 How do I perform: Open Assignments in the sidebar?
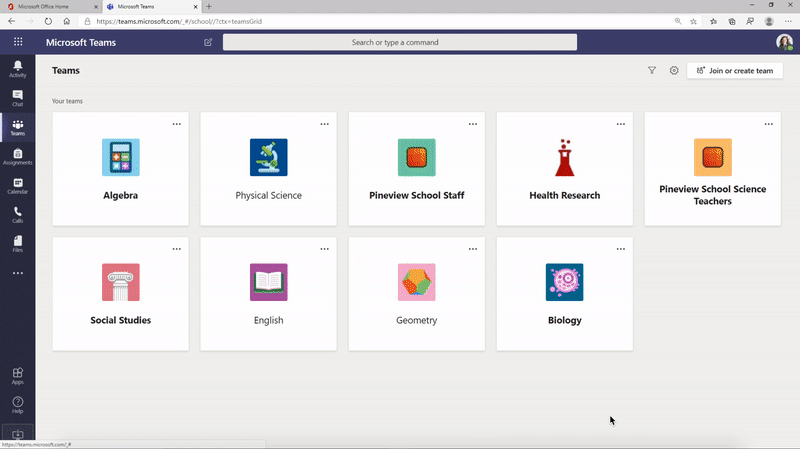point(17,156)
